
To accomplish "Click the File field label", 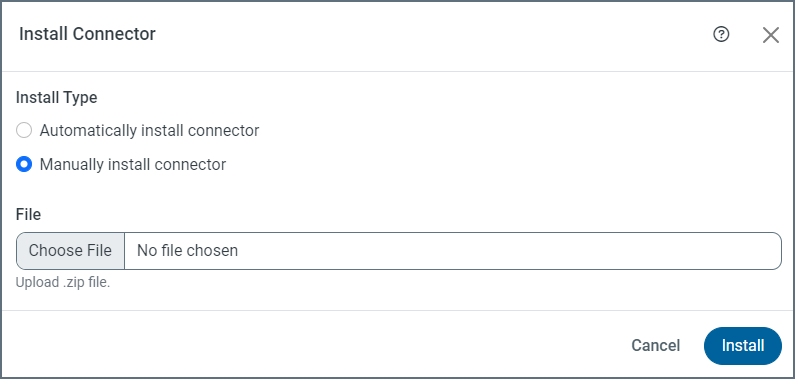I will click(28, 214).
